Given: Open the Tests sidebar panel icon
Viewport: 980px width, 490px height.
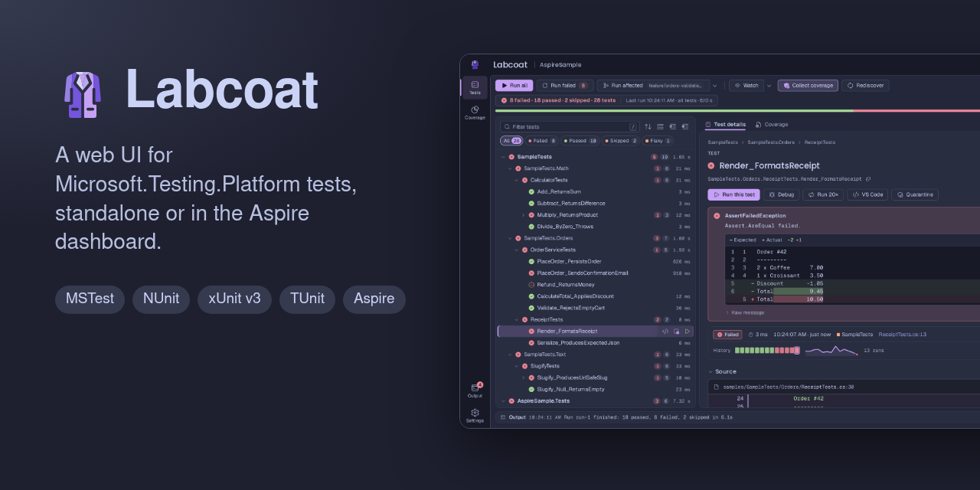Looking at the screenshot, I should click(x=475, y=87).
